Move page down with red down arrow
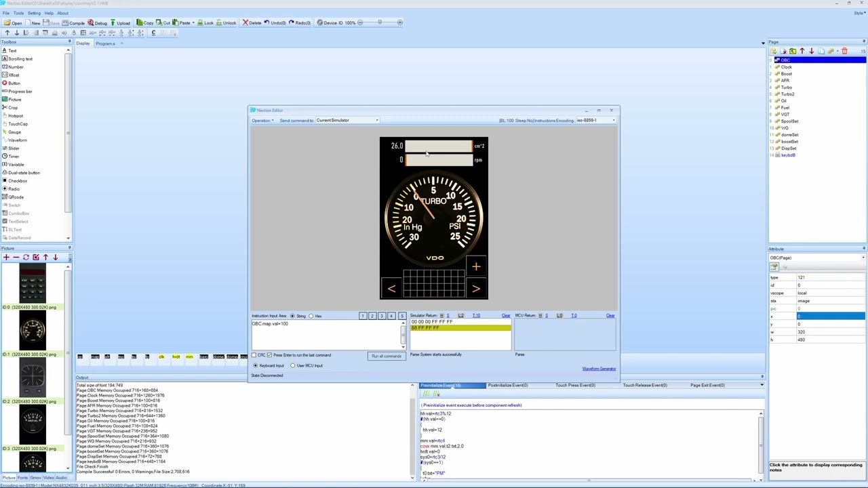This screenshot has height=488, width=868. click(x=811, y=51)
